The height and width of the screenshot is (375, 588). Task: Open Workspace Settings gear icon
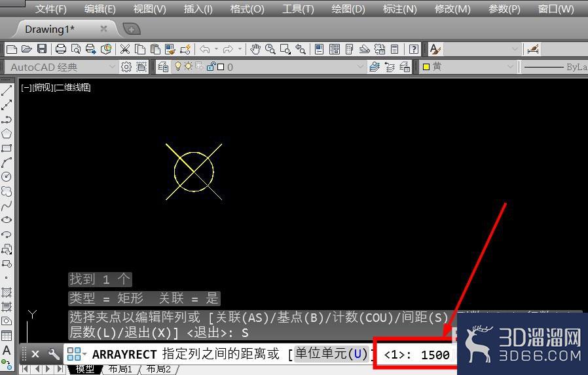click(x=126, y=67)
